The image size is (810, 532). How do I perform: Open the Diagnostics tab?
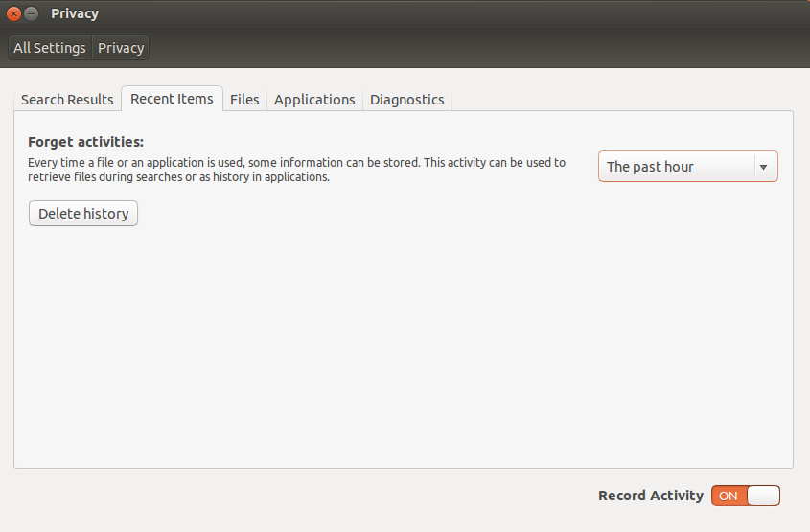coord(407,99)
